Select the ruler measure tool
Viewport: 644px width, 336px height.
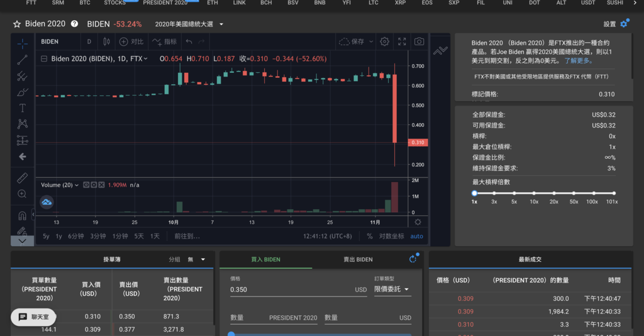22,178
